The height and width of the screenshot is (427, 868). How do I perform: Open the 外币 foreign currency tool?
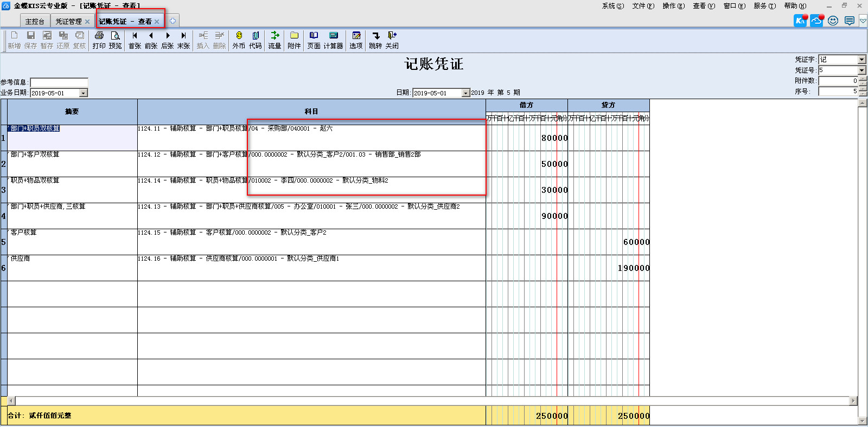coord(239,36)
